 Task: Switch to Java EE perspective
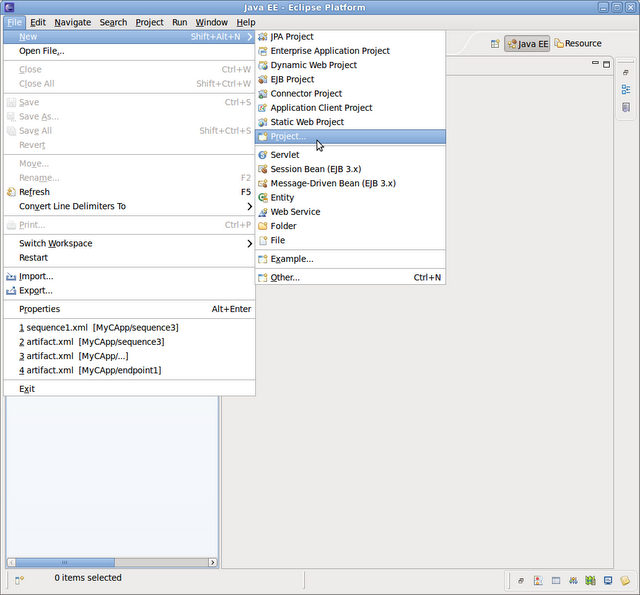point(527,44)
